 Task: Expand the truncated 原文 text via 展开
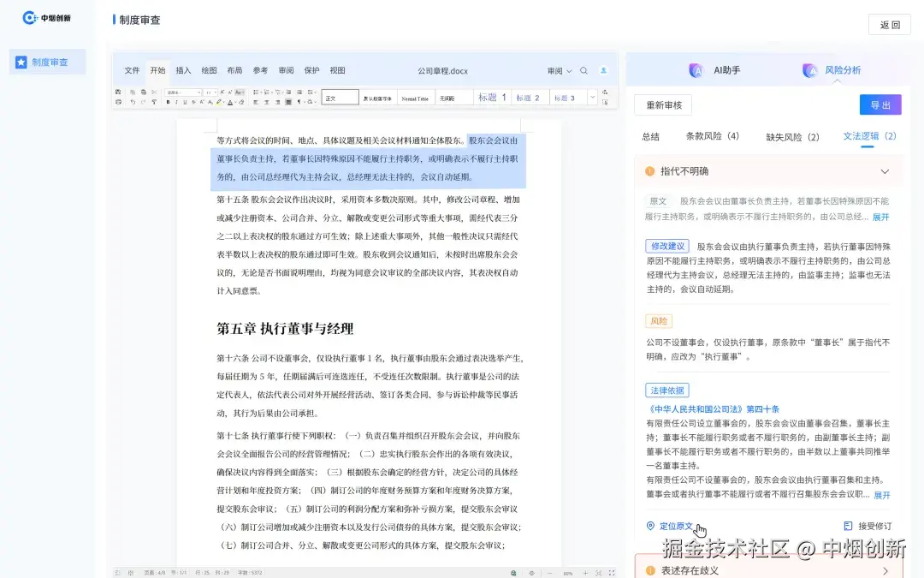[x=880, y=217]
